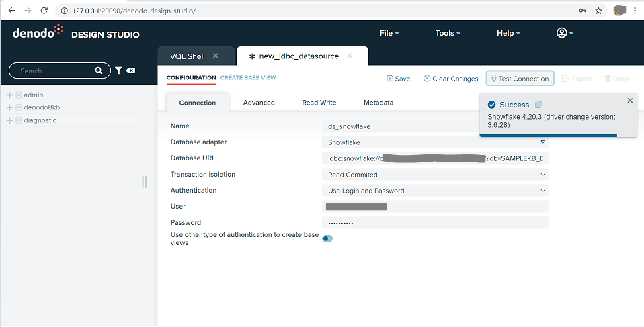Image resolution: width=644 pixels, height=327 pixels.
Task: Select the admin tree item
Action: coord(33,95)
